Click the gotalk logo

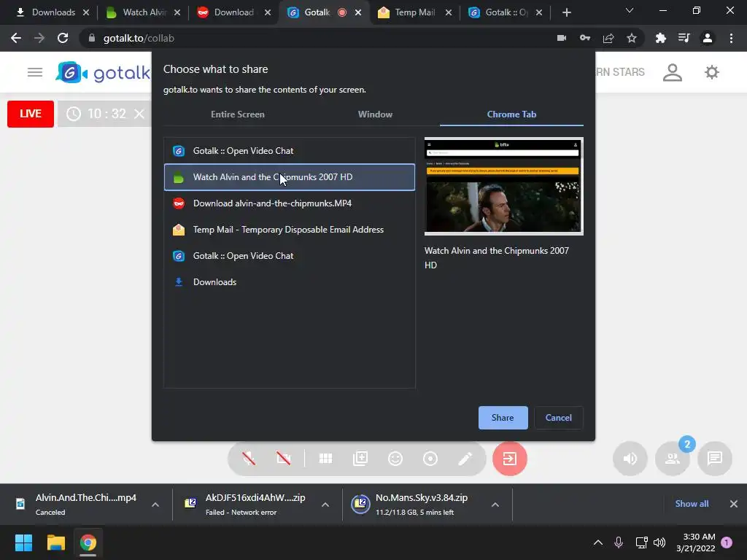(x=103, y=72)
